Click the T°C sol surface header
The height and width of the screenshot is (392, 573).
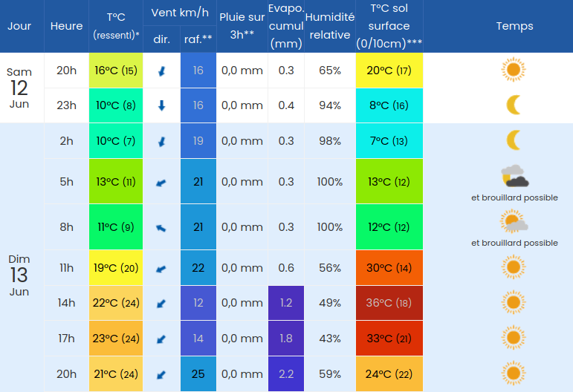click(x=389, y=26)
